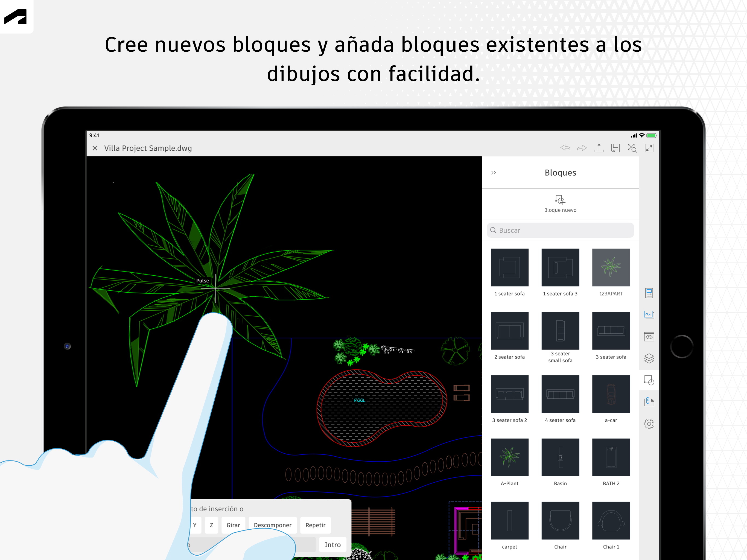Open the layers stack icon in sidebar
This screenshot has height=560, width=747.
[x=649, y=358]
